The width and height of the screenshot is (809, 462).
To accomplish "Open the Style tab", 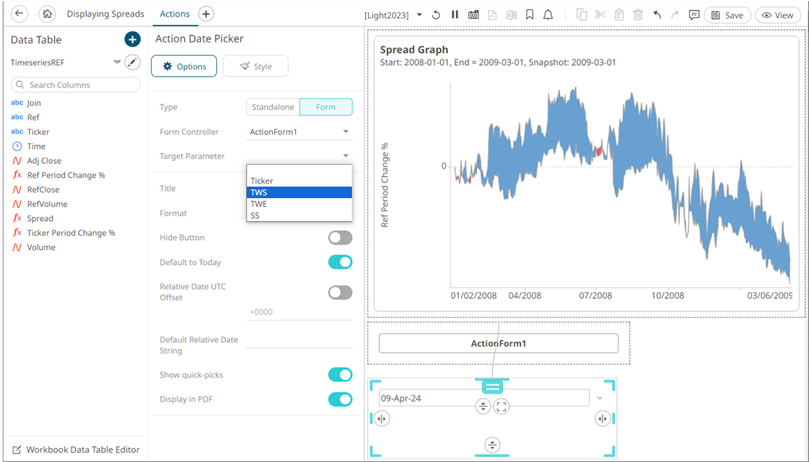I will click(x=255, y=66).
